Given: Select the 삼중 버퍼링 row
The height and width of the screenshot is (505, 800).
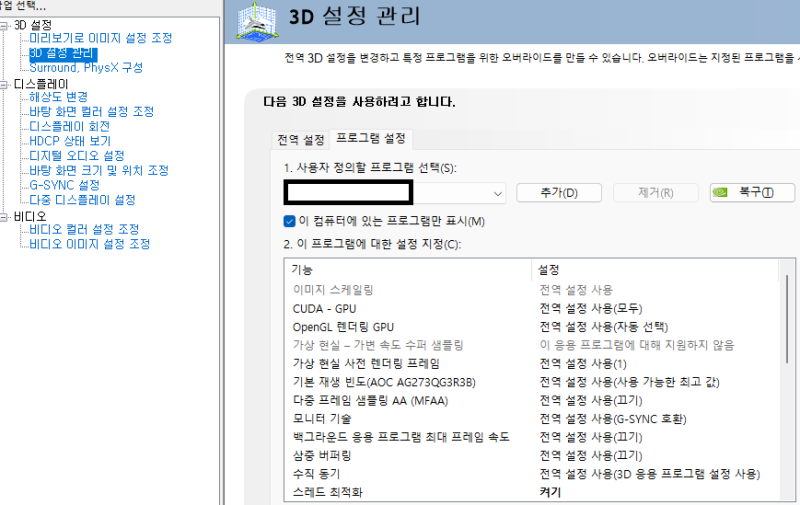Looking at the screenshot, I should click(532, 456).
